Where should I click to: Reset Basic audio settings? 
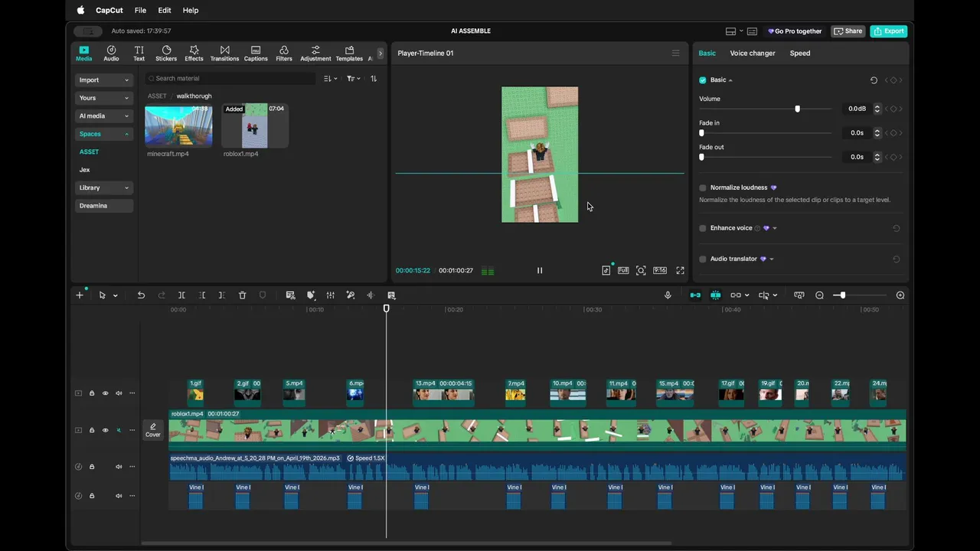[x=874, y=80]
